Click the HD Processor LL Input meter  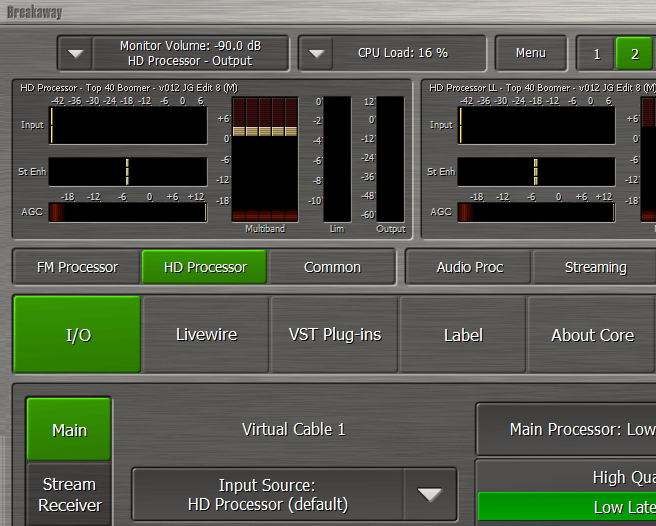point(537,126)
